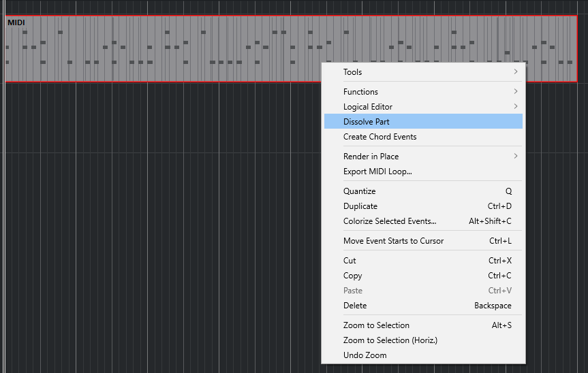This screenshot has height=373, width=588.
Task: Apply Quantize to the MIDI part
Action: coord(359,191)
